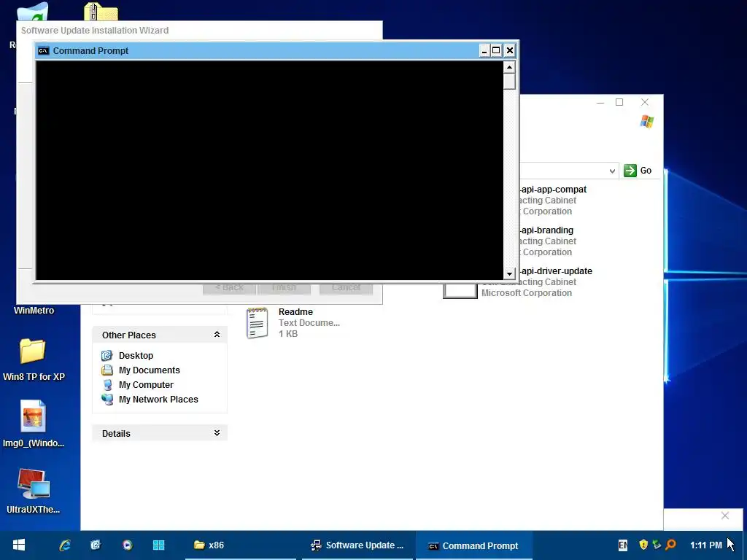
Task: Open the address bar dropdown arrow
Action: [612, 171]
